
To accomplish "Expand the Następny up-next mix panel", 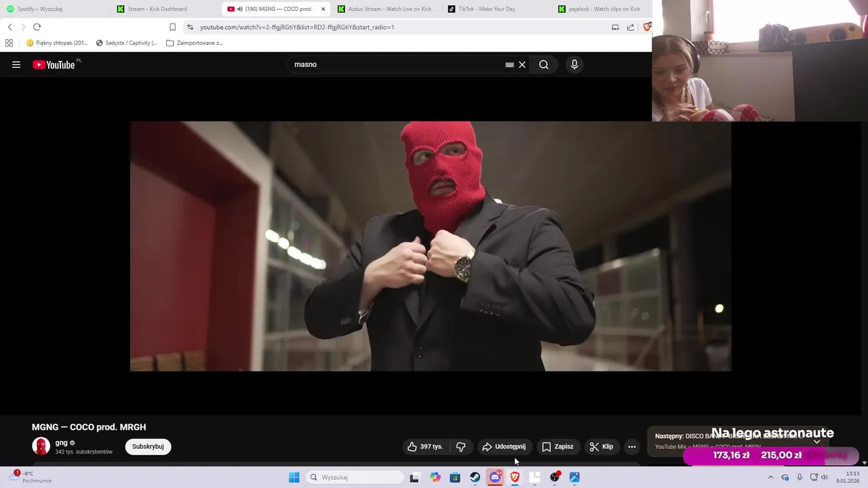I will [817, 441].
